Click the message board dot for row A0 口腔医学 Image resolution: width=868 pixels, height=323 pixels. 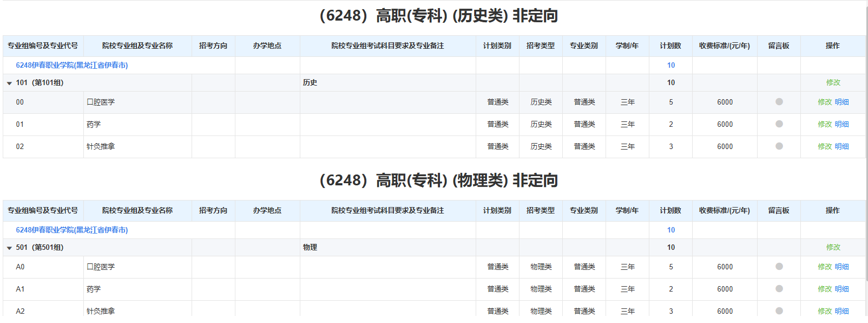pyautogui.click(x=779, y=267)
